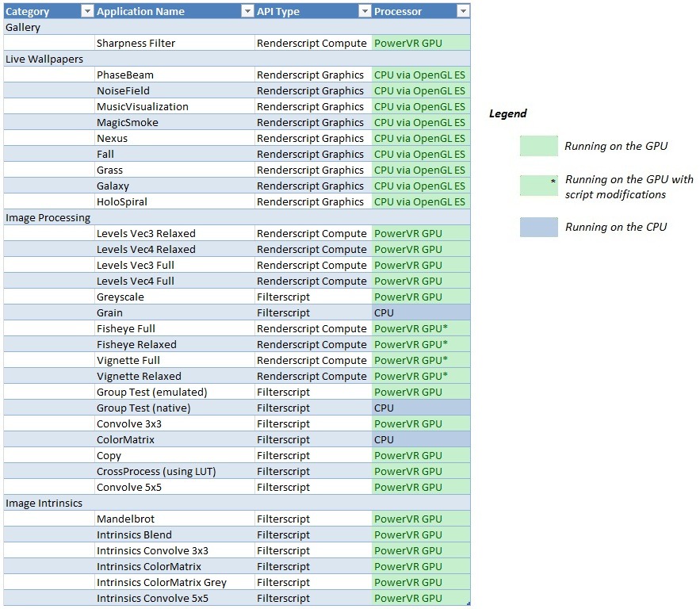Click the blue 'Running on the CPU' legend swatch

click(538, 227)
